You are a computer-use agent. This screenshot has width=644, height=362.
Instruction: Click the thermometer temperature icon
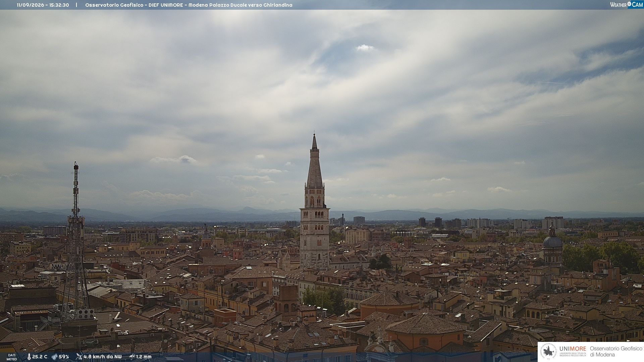(29, 357)
